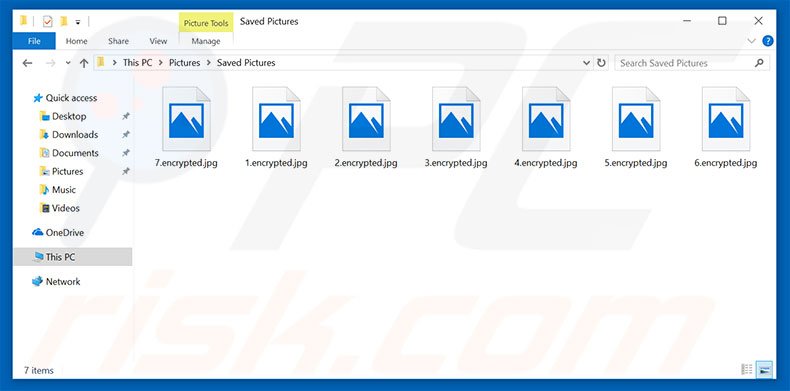Click Pictures in the address breadcrumb
Viewport: 790px width, 391px height.
click(x=184, y=63)
